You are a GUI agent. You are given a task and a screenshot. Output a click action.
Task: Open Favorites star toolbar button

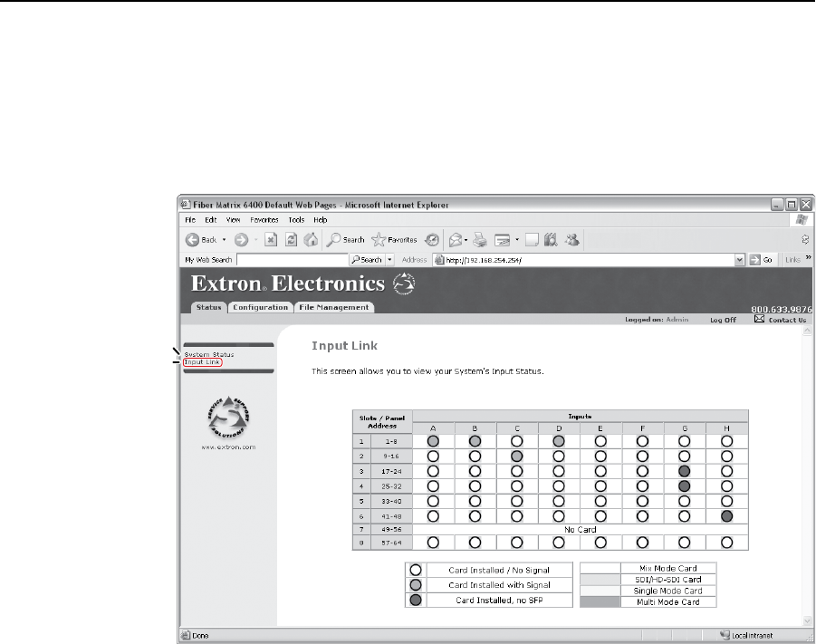coord(394,240)
